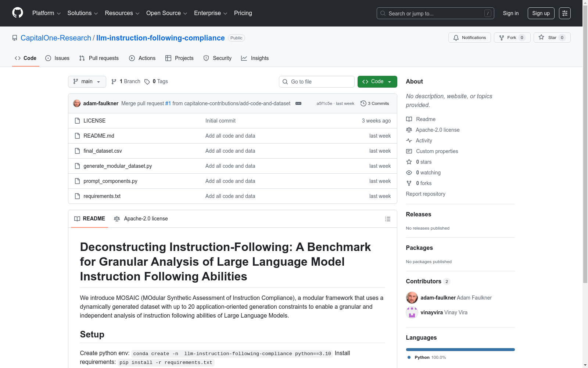588x368 pixels.
Task: Open the Insights tab
Action: 255,58
